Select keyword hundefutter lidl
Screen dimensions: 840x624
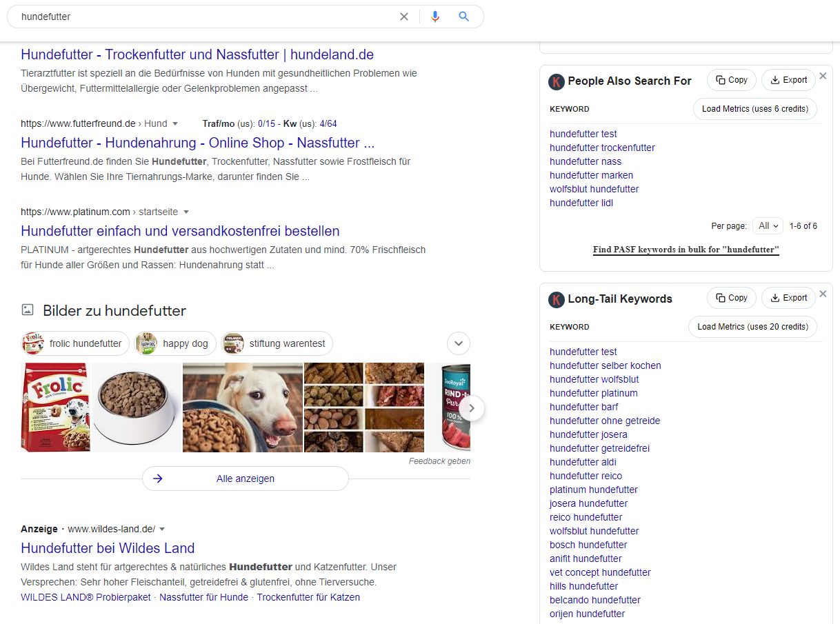(581, 203)
